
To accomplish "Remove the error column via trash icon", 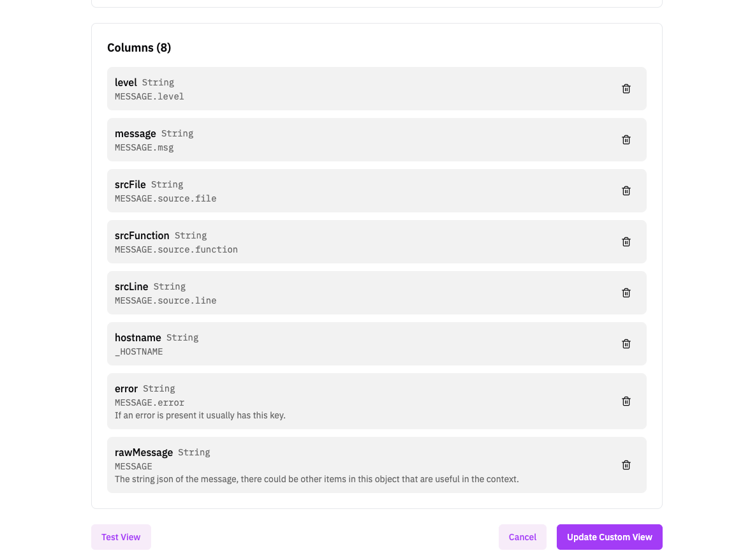I will (x=626, y=401).
